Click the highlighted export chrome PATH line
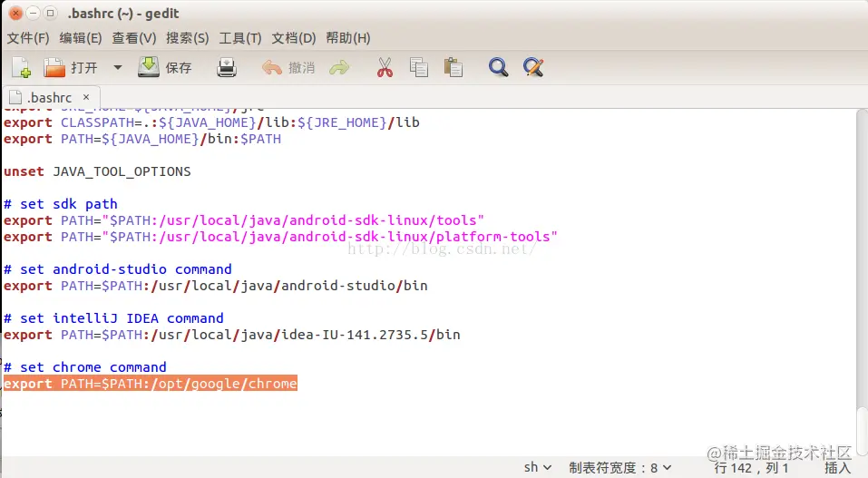Viewport: 868px width, 478px height. pos(151,384)
